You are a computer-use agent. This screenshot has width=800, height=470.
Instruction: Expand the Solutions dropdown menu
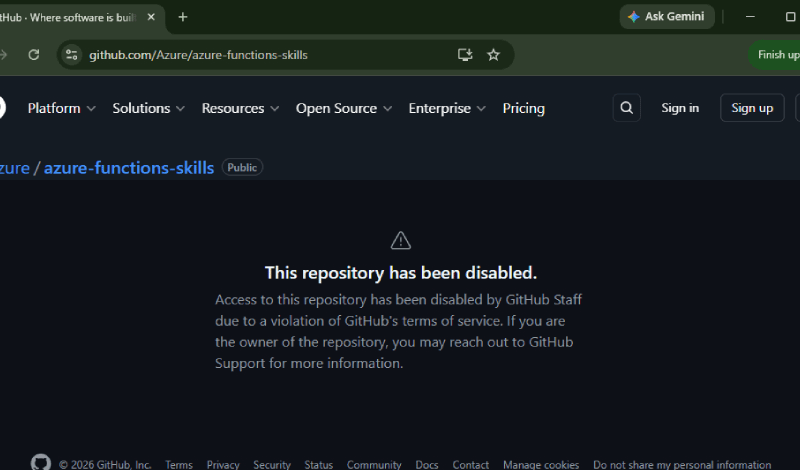point(148,108)
